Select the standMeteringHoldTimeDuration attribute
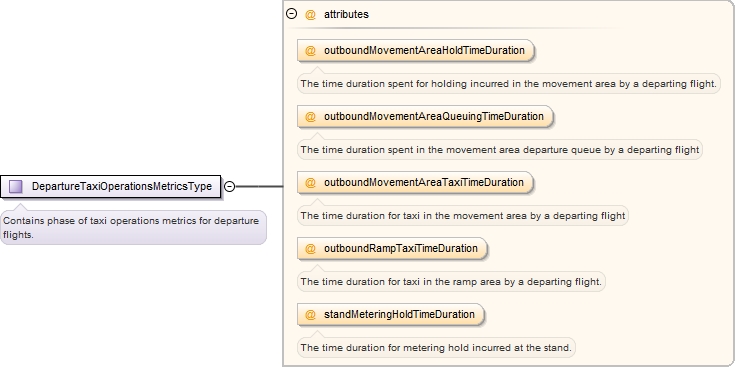This screenshot has height=368, width=736. pyautogui.click(x=391, y=314)
